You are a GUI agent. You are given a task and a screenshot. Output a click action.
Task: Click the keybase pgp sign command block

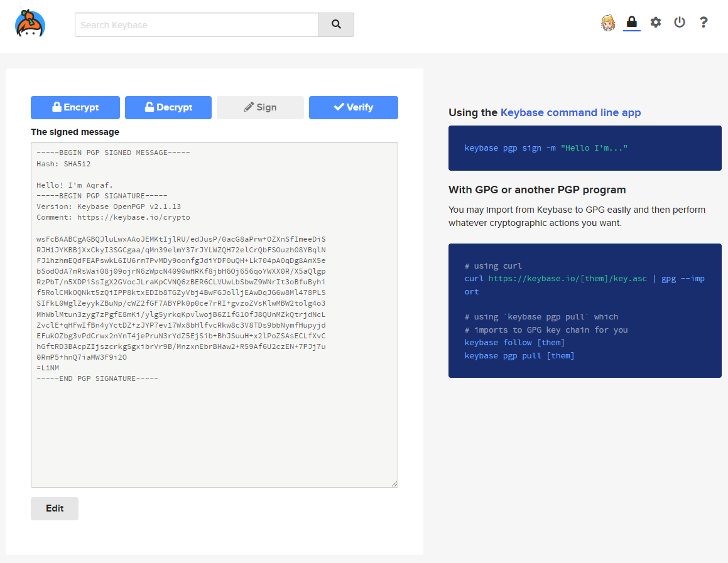point(546,148)
